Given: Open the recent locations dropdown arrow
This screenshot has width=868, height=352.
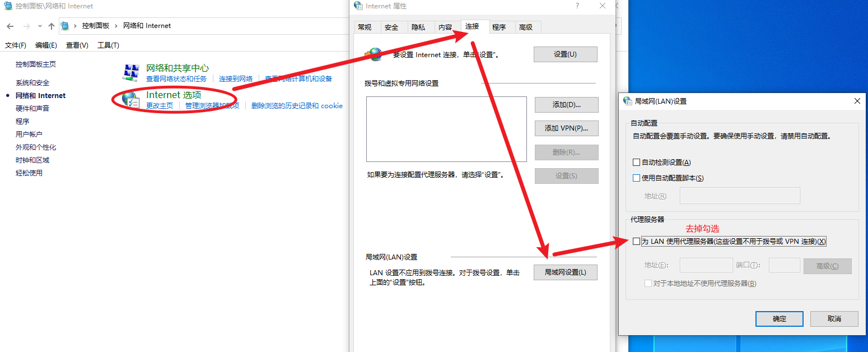Looking at the screenshot, I should coord(40,26).
